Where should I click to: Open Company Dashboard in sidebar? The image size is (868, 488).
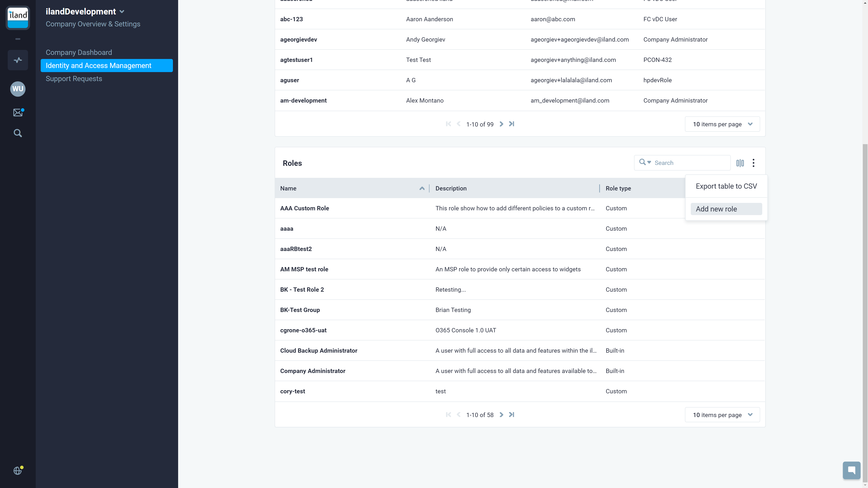(x=79, y=53)
